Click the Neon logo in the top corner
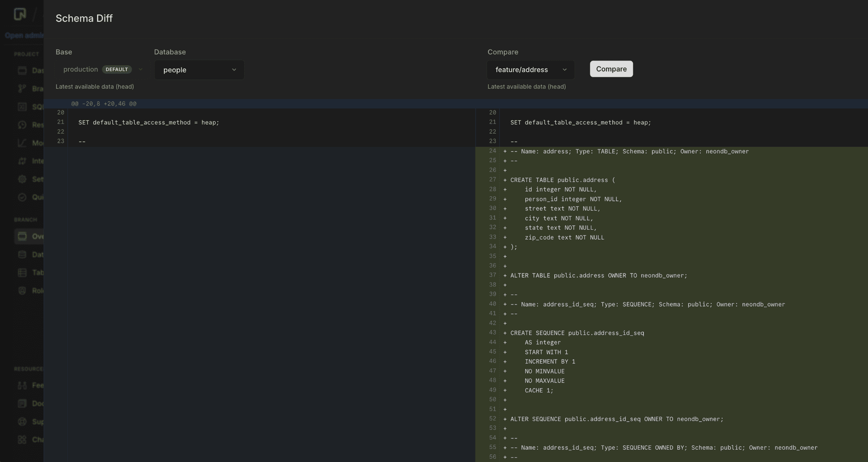 [x=19, y=14]
